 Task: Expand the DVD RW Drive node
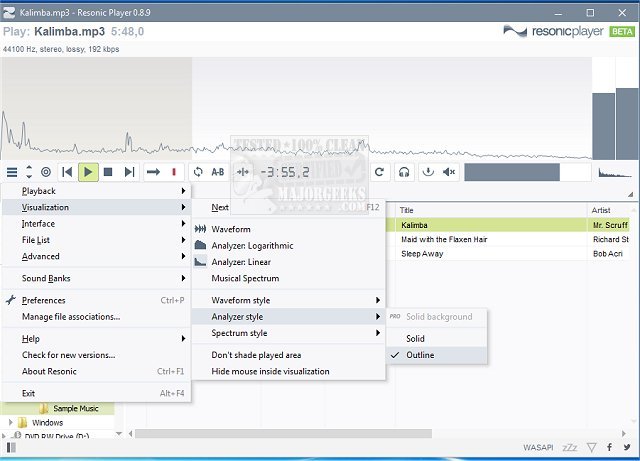[4, 436]
